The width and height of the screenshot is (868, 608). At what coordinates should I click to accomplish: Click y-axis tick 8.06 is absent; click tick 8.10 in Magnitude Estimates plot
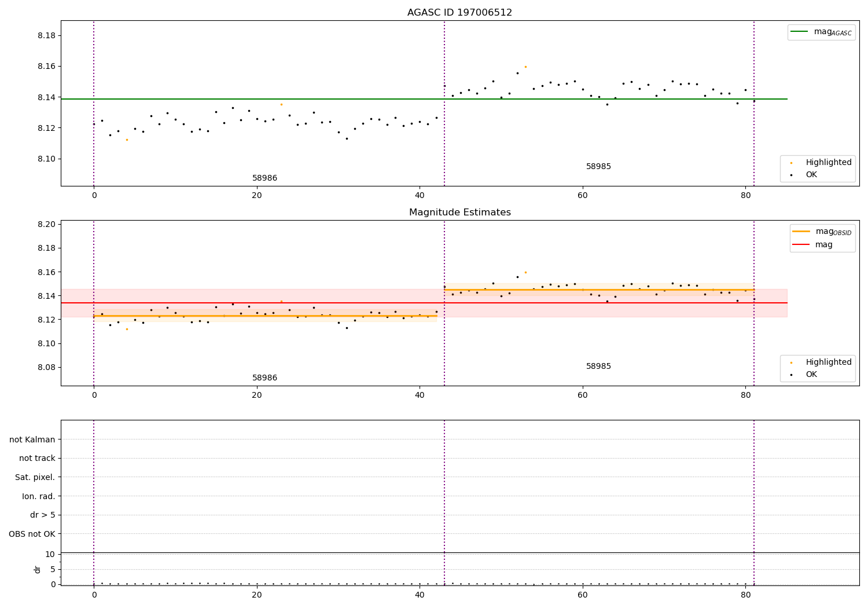(x=46, y=344)
